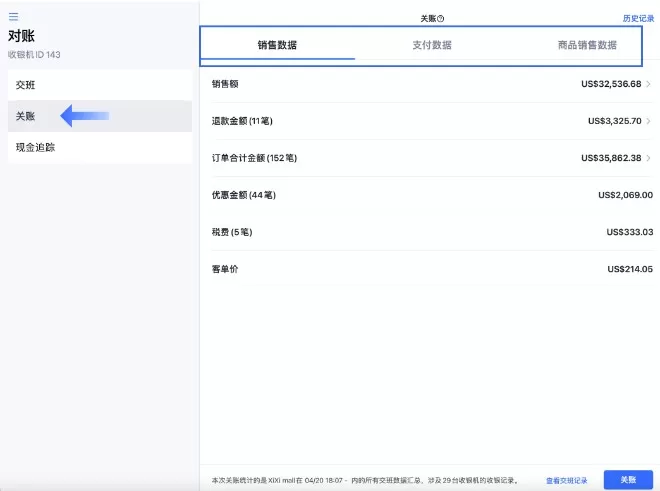Open 现金追踪 in the sidebar
The image size is (660, 491).
tap(100, 147)
